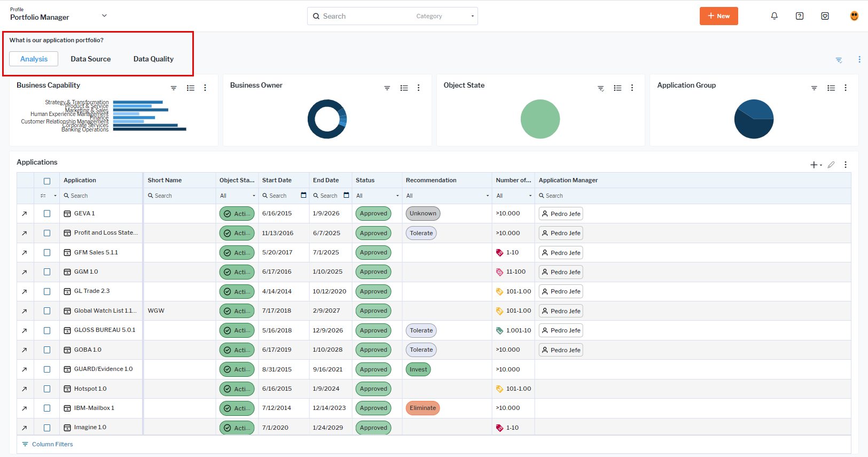Open the Category dropdown in search bar

[444, 17]
